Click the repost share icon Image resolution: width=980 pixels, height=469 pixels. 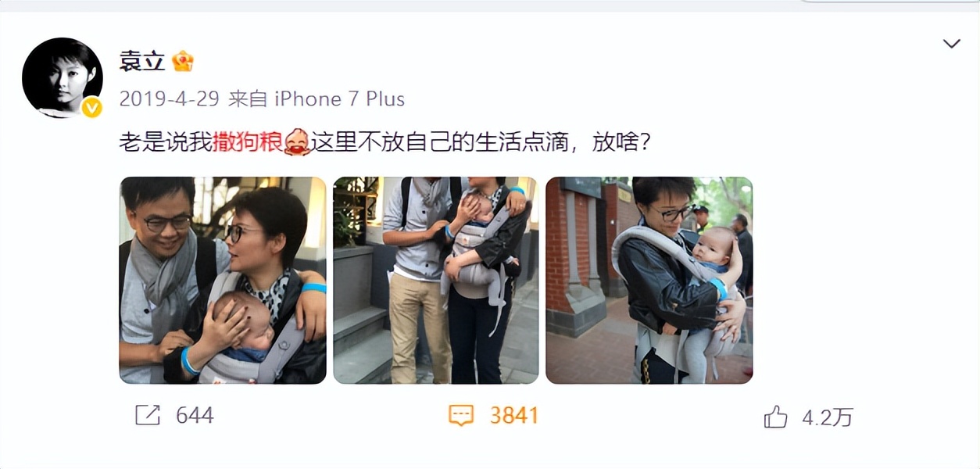point(147,415)
